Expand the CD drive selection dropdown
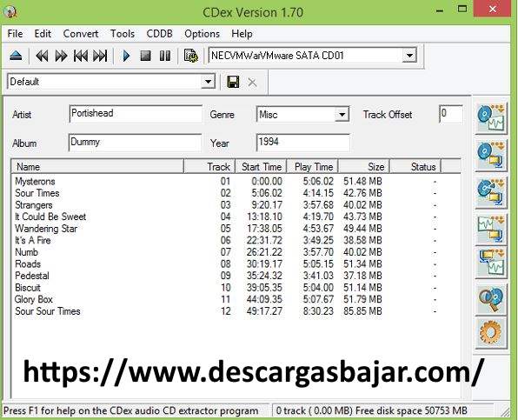518x420 pixels. pyautogui.click(x=409, y=56)
